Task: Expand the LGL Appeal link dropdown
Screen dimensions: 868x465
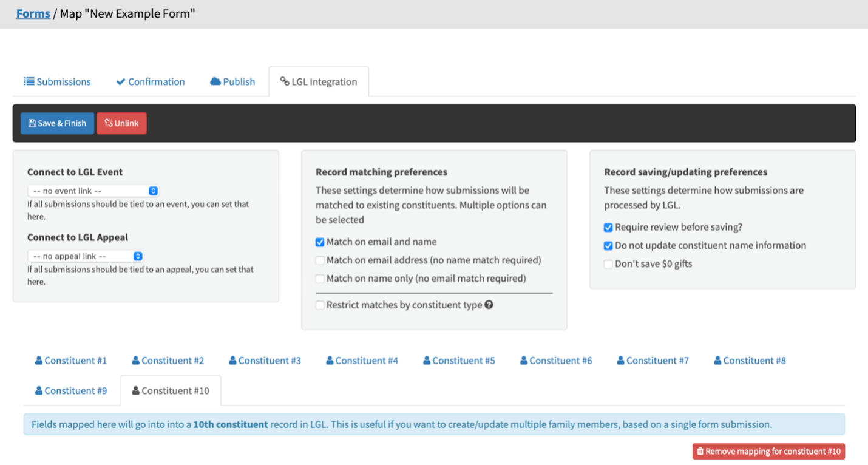Action: click(x=85, y=256)
